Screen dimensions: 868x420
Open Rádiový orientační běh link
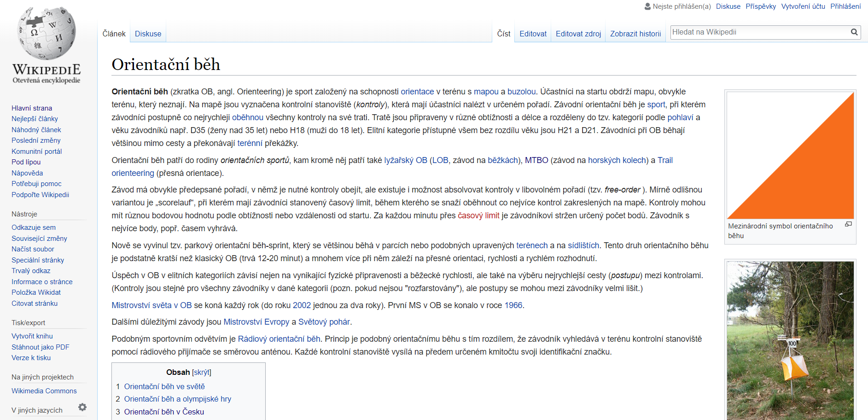tap(279, 339)
